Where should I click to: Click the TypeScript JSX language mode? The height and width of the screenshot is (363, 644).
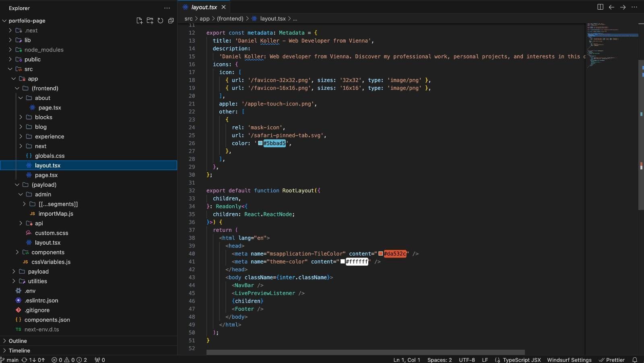point(518,360)
